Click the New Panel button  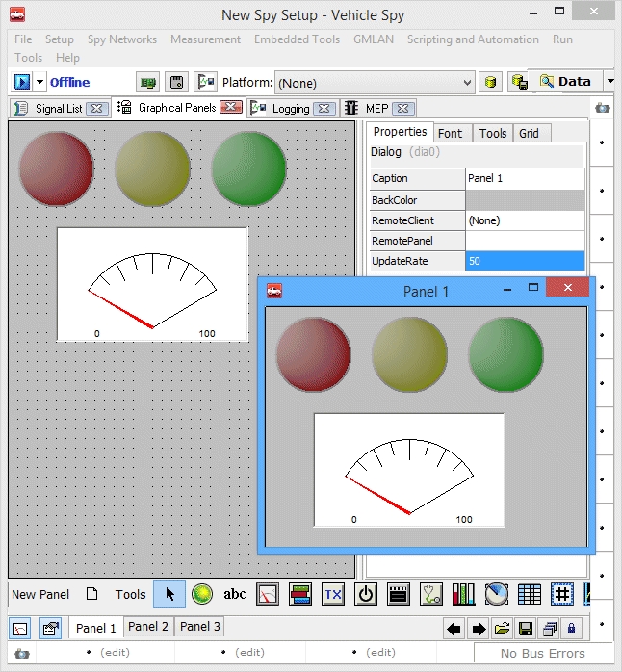click(x=40, y=594)
